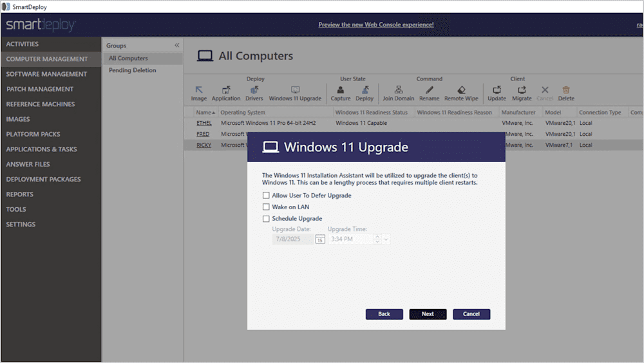644x363 pixels.
Task: Open the calendar picker for Upgrade Date
Action: (x=320, y=239)
